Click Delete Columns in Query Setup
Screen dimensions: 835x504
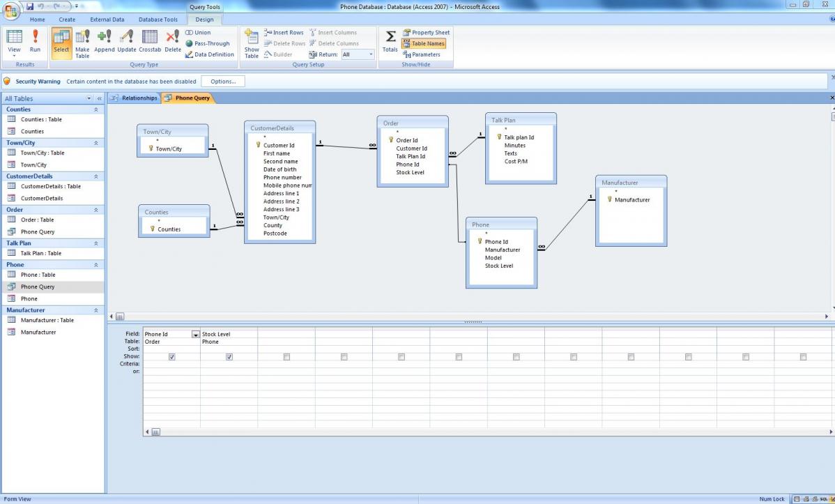[334, 44]
